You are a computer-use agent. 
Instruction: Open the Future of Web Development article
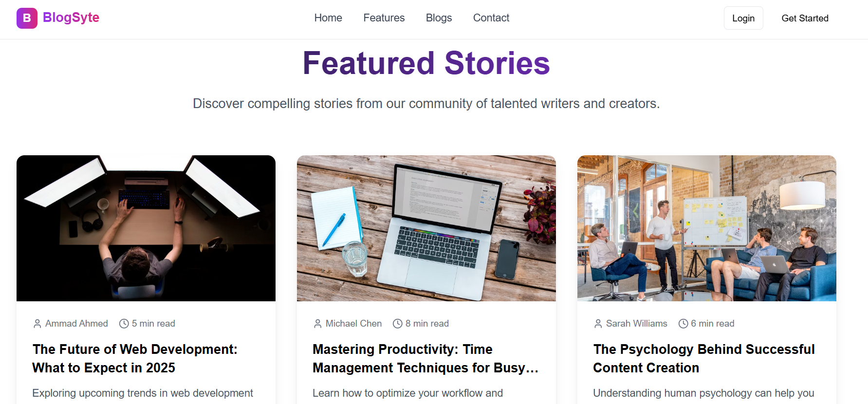point(135,358)
